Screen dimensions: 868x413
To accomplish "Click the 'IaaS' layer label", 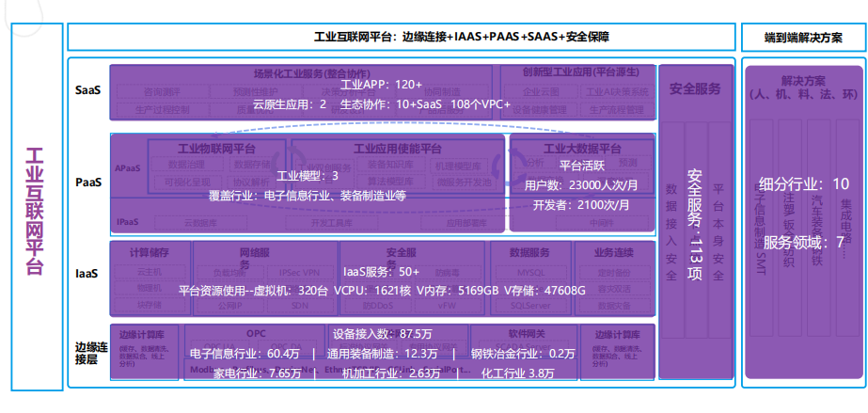I will (x=87, y=273).
